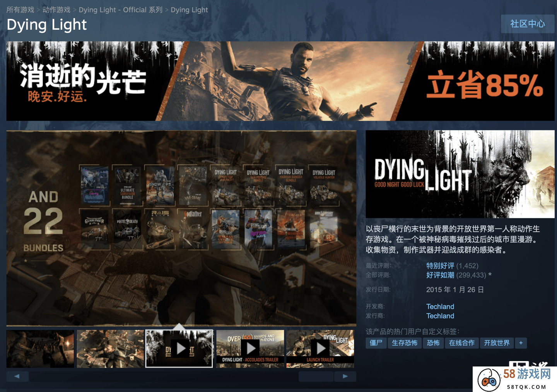Image resolution: width=557 pixels, height=392 pixels.
Task: Open recent reviews 特别好评 link
Action: (440, 266)
